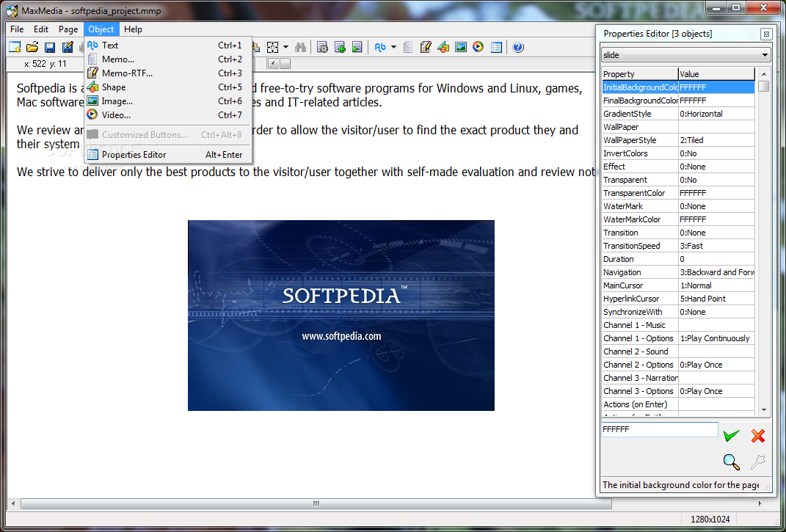Click the bottom scrollbar right arrow

(760, 503)
